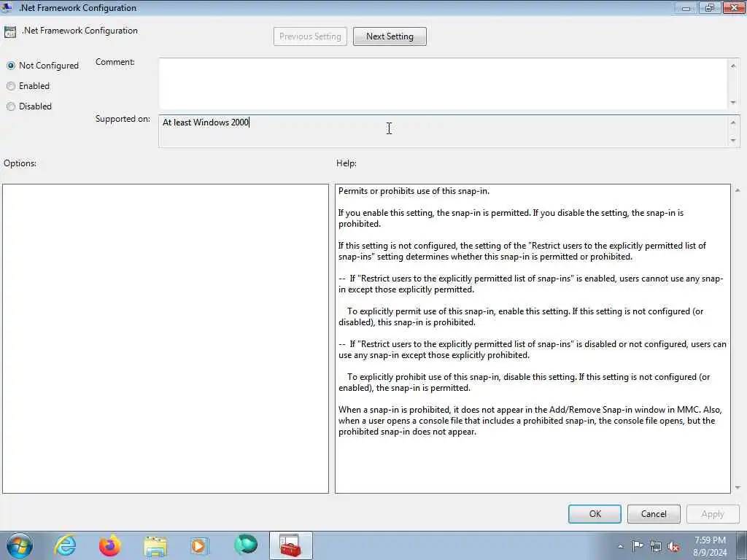Click Help pane scroll down arrow

pos(738,487)
